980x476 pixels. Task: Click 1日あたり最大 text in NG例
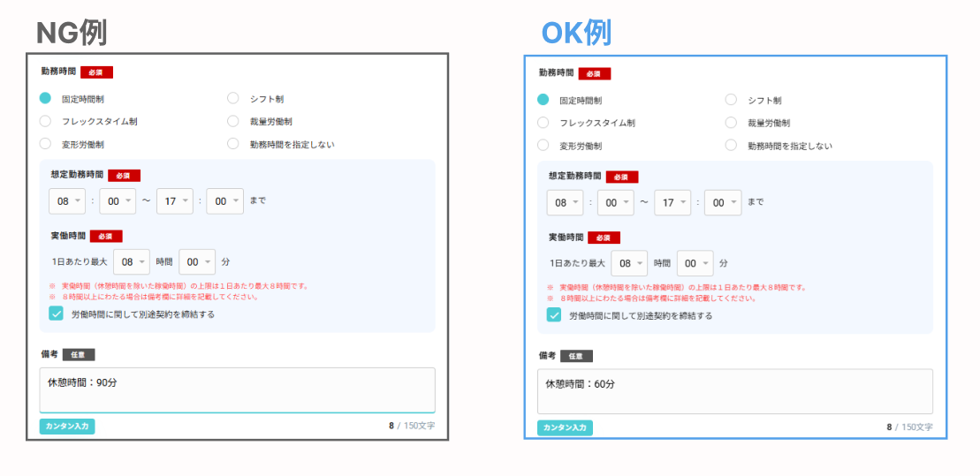tap(80, 261)
